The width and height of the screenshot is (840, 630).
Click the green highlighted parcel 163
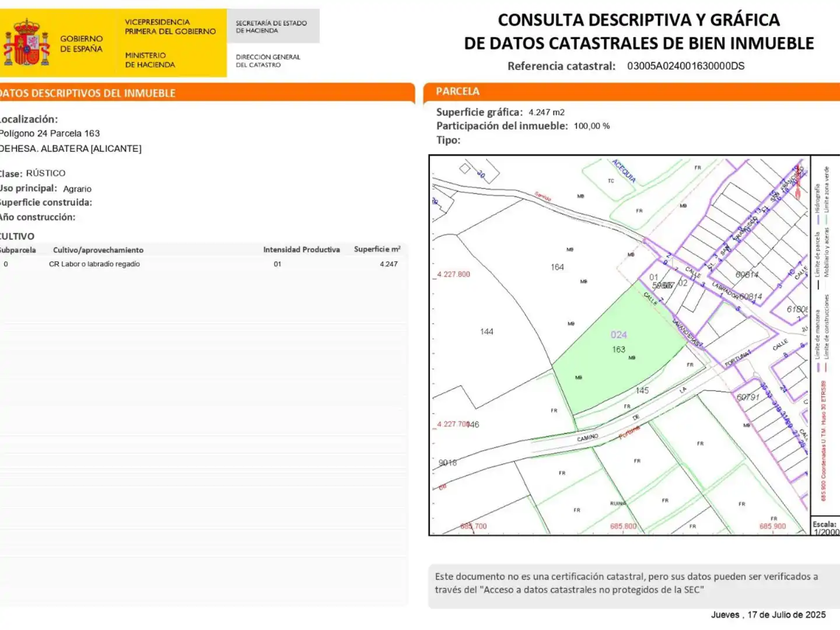tap(618, 350)
